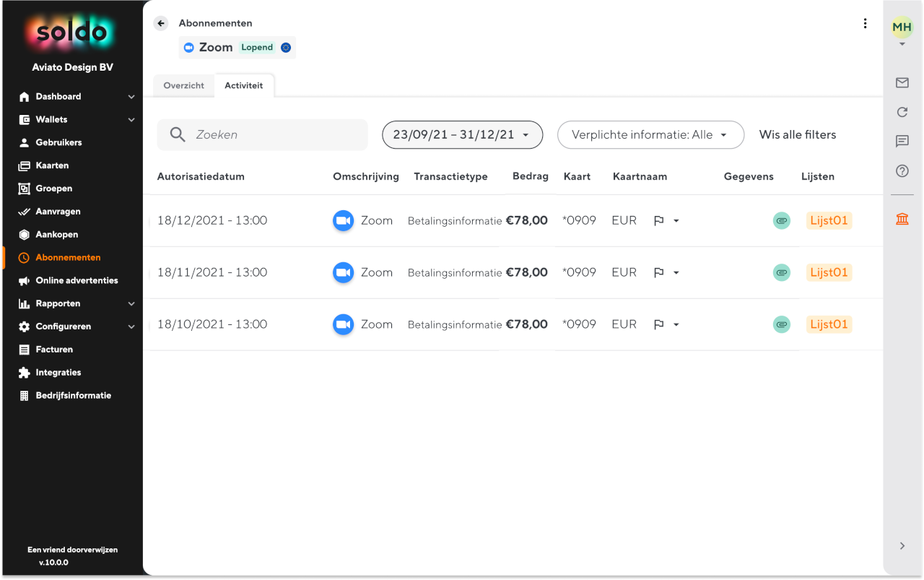Open Bedrijfsinformatie
924x580 pixels.
[73, 396]
